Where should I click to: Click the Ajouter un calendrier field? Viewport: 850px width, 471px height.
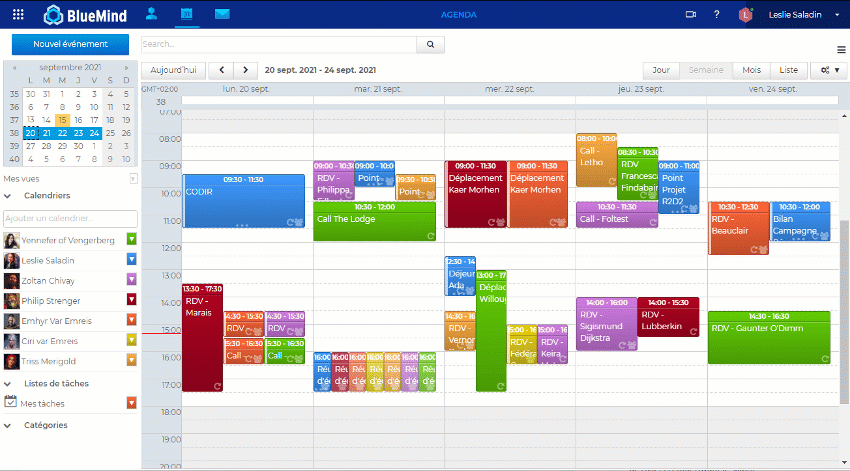point(70,218)
